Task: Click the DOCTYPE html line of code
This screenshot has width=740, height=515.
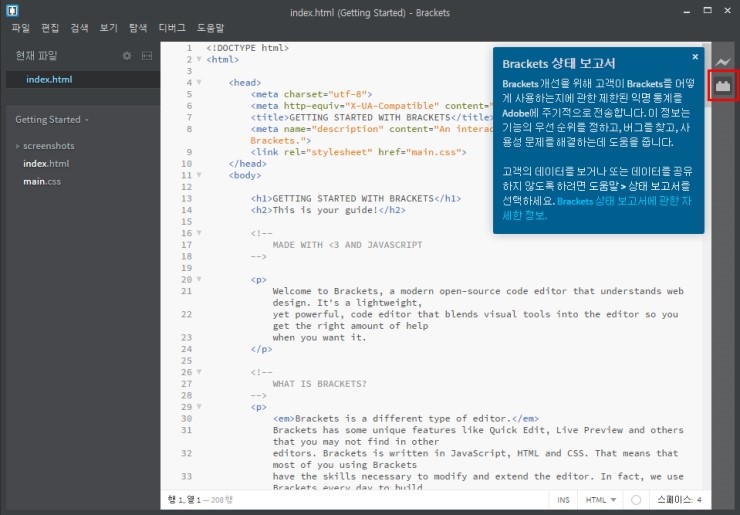Action: pyautogui.click(x=247, y=48)
